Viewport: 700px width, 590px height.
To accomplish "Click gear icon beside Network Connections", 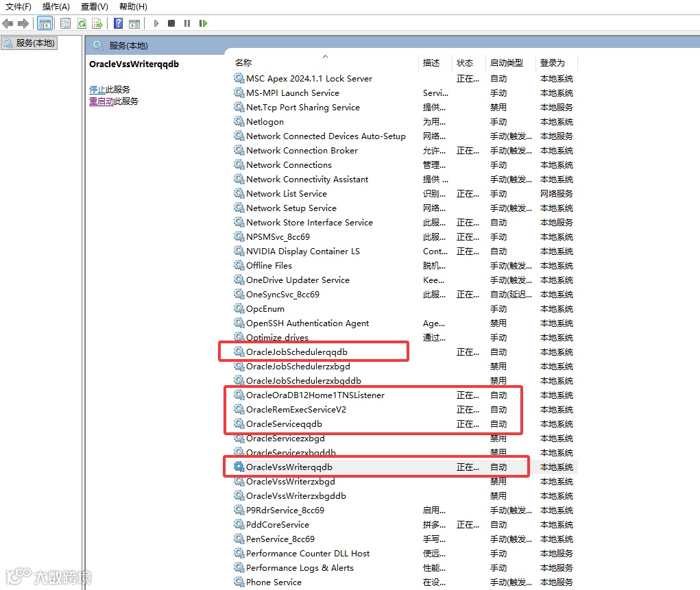I will [x=239, y=164].
